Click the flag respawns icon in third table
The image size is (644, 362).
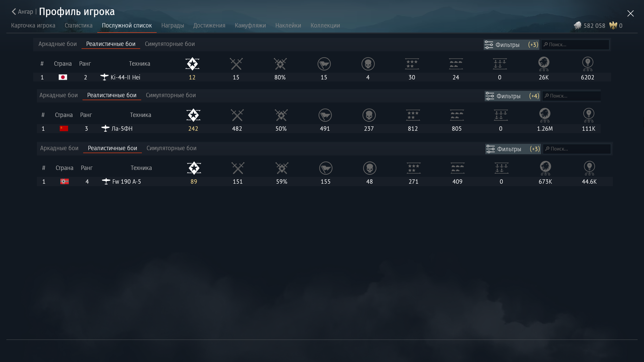pos(326,168)
